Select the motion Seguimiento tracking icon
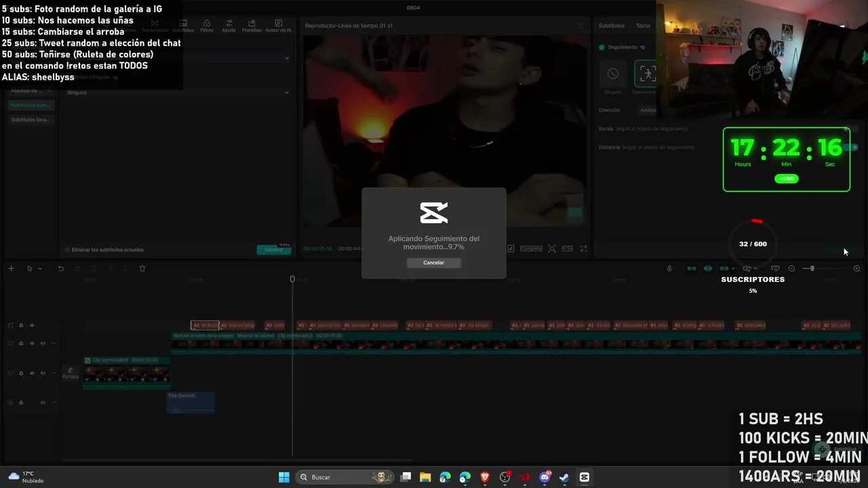The image size is (868, 488). pos(645,74)
